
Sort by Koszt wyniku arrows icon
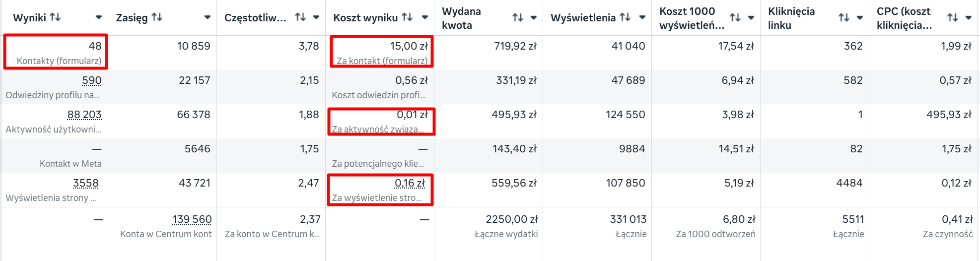pos(407,17)
